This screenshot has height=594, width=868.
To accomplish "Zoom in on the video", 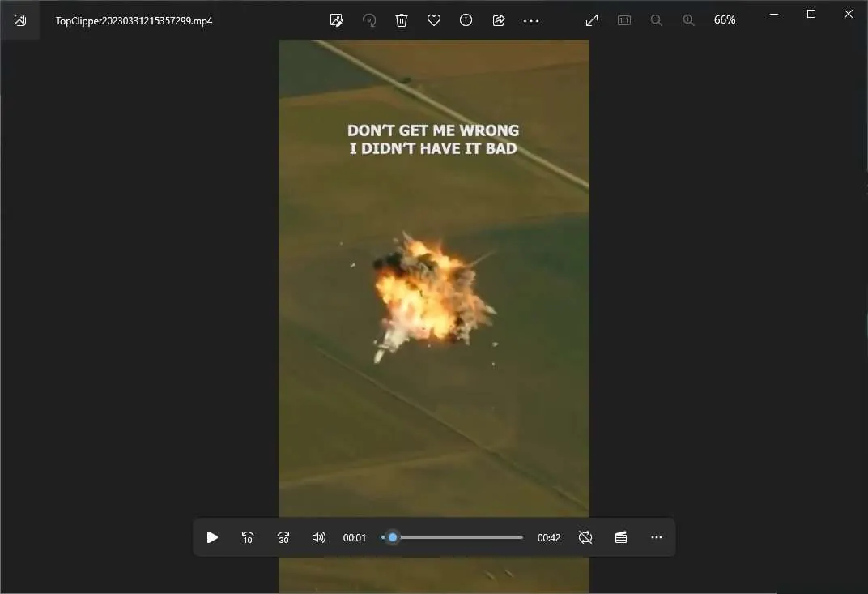I will click(688, 20).
